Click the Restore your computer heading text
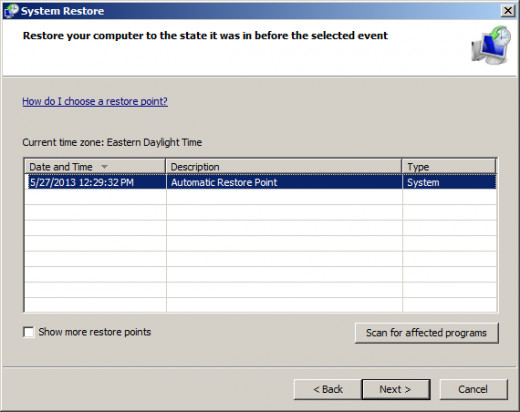This screenshot has width=520, height=412. 205,36
